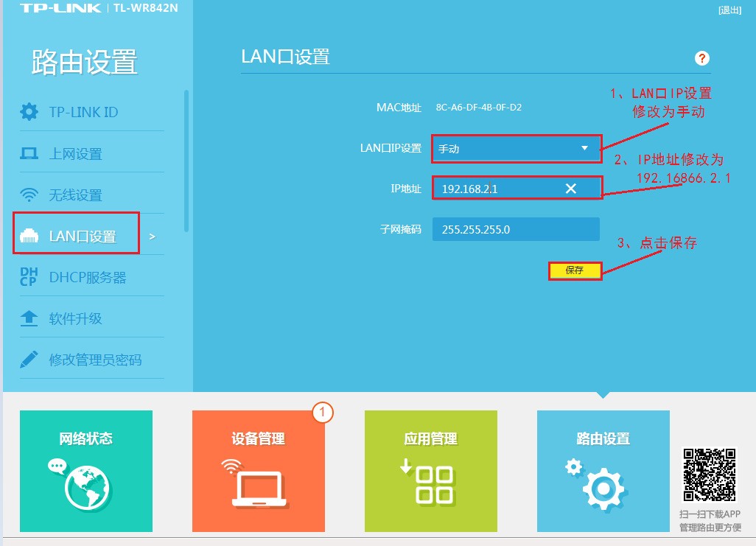756x546 pixels.
Task: Switch to 应用管理 tab tile
Action: (430, 471)
